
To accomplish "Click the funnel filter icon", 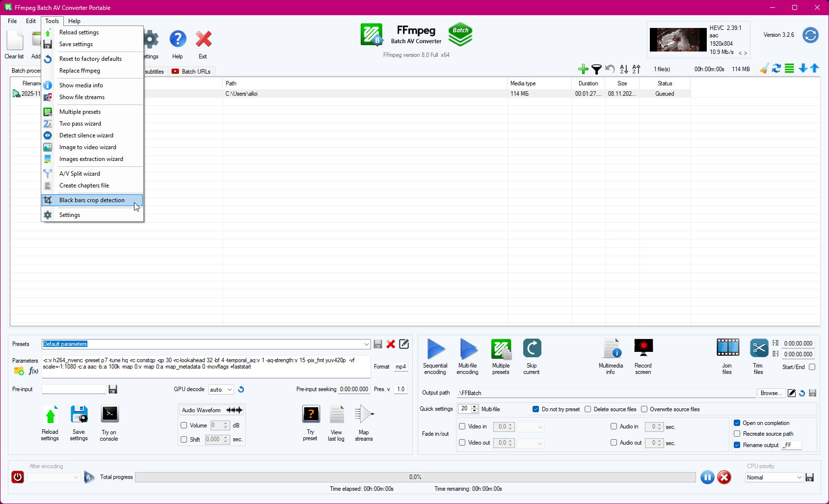I will tap(596, 69).
